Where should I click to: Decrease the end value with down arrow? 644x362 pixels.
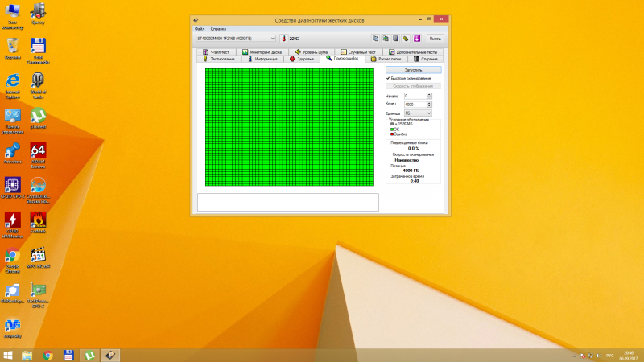[x=429, y=106]
